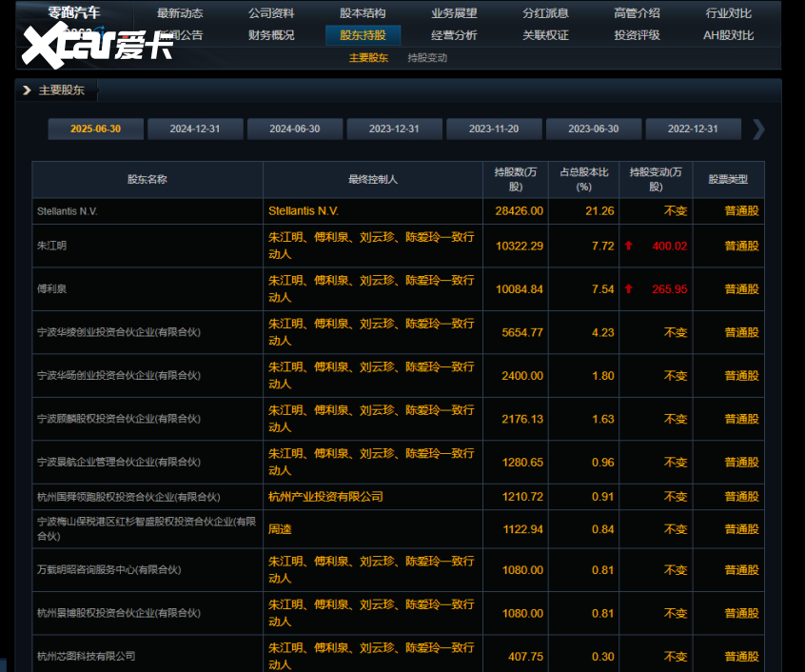Open the 公司资料 menu item
The height and width of the screenshot is (672, 805).
point(271,13)
